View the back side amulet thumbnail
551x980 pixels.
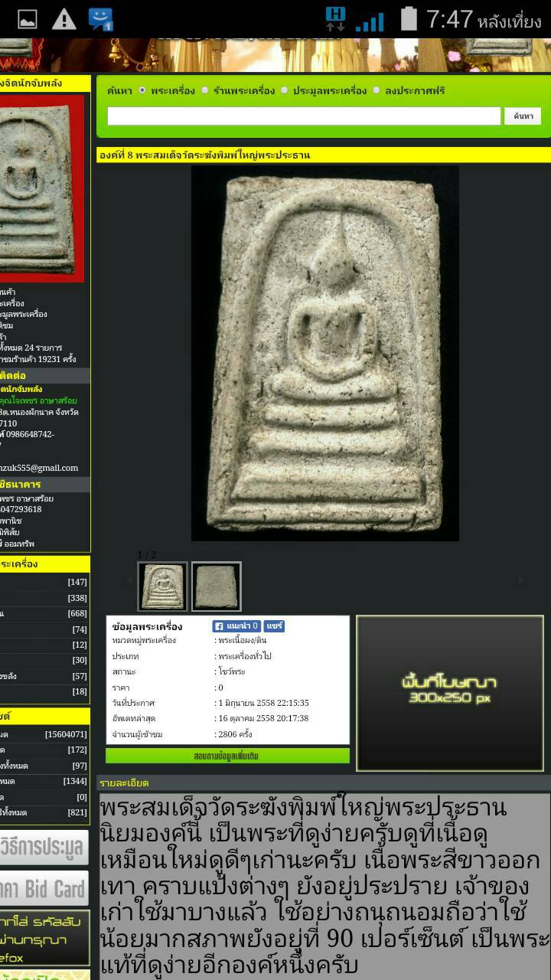coord(217,586)
